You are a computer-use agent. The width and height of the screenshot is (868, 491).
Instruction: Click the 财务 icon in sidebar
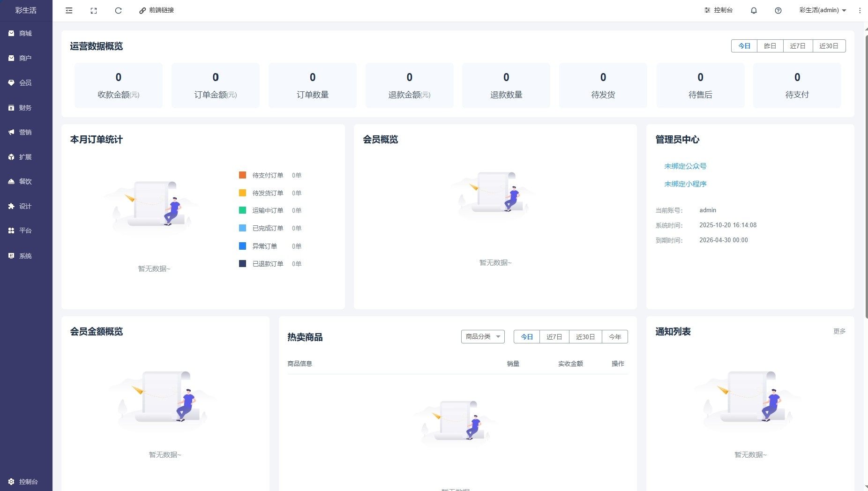[x=11, y=108]
